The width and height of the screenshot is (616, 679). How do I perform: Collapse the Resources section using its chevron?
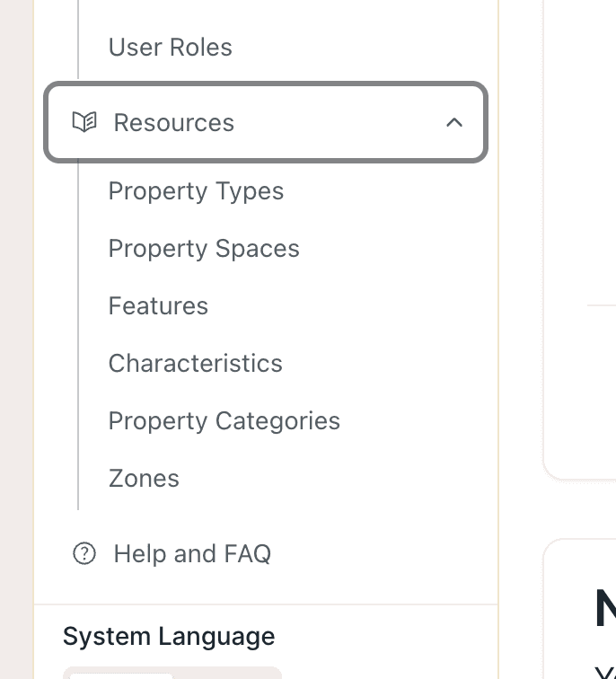coord(454,122)
